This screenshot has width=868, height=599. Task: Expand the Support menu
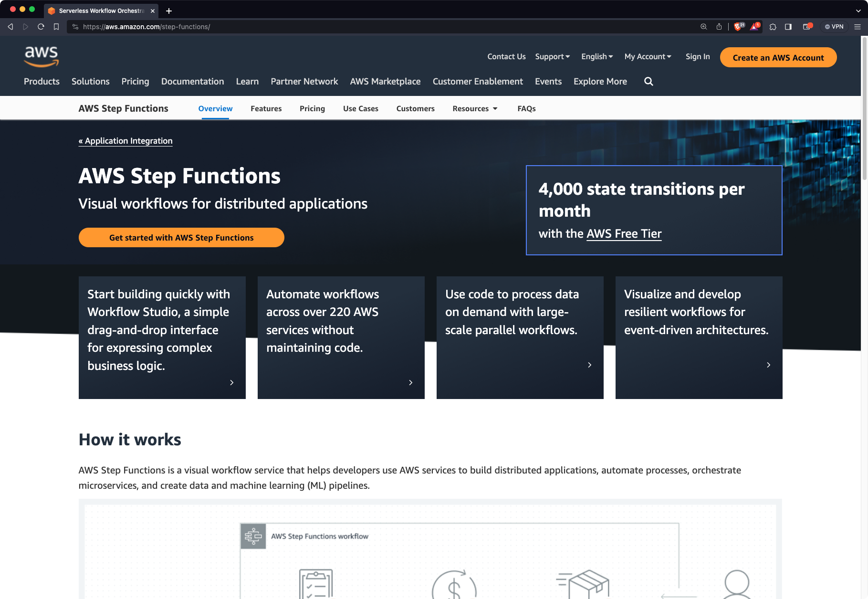click(552, 56)
